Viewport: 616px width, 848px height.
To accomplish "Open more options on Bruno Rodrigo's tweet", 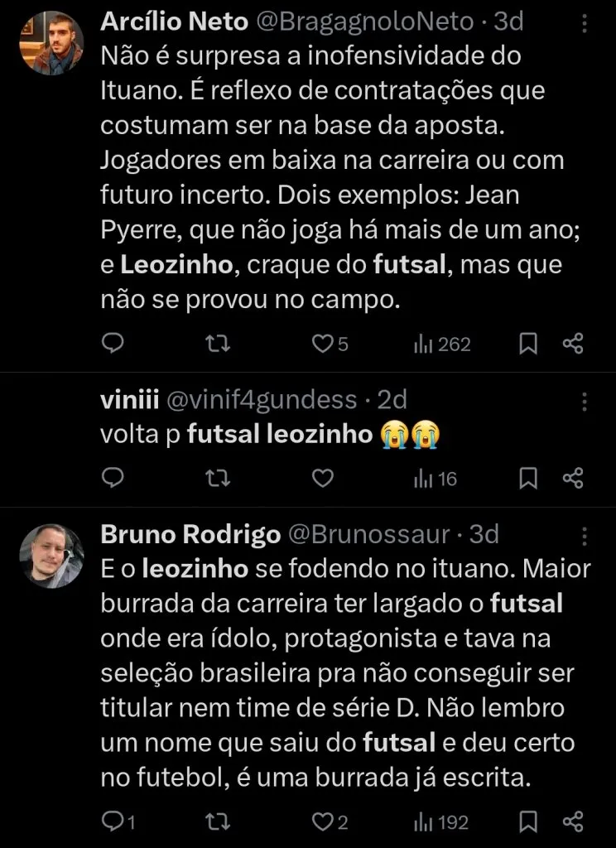I will (585, 535).
